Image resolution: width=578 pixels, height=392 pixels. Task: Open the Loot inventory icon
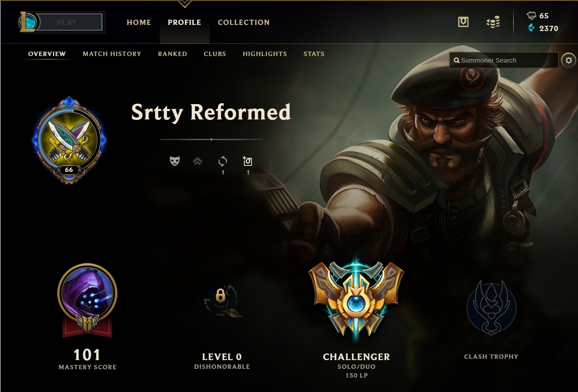tap(463, 22)
